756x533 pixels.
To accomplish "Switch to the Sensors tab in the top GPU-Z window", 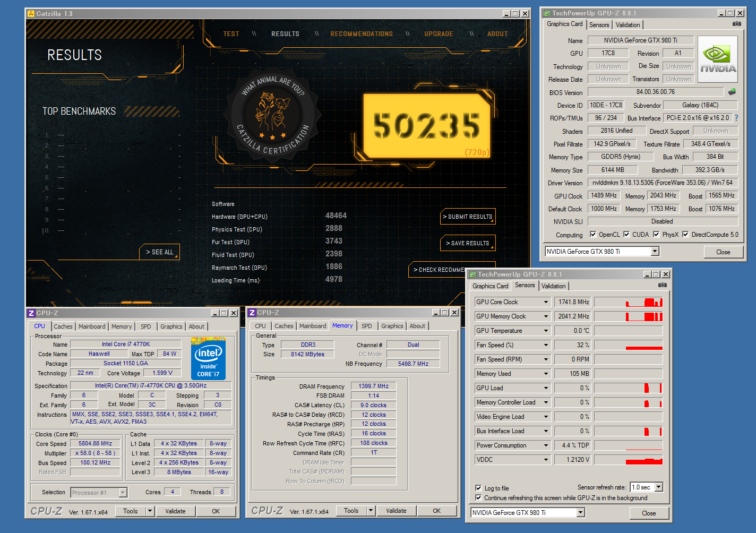I will tap(599, 25).
